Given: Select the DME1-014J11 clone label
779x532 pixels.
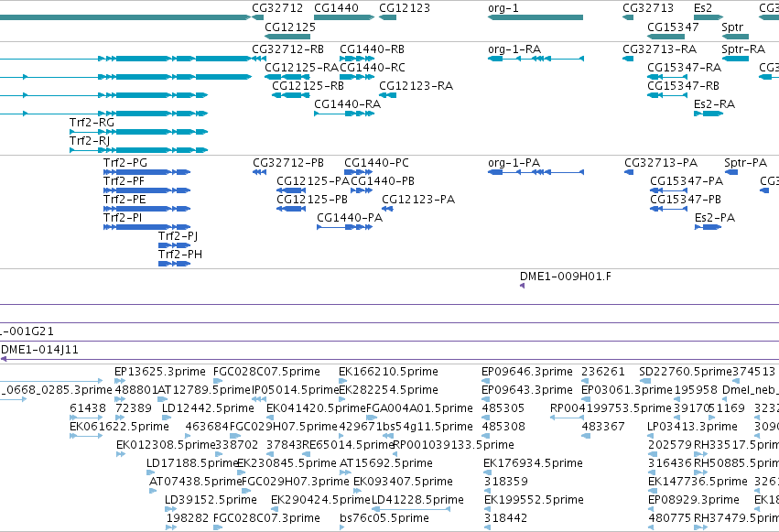Looking at the screenshot, I should (x=39, y=350).
